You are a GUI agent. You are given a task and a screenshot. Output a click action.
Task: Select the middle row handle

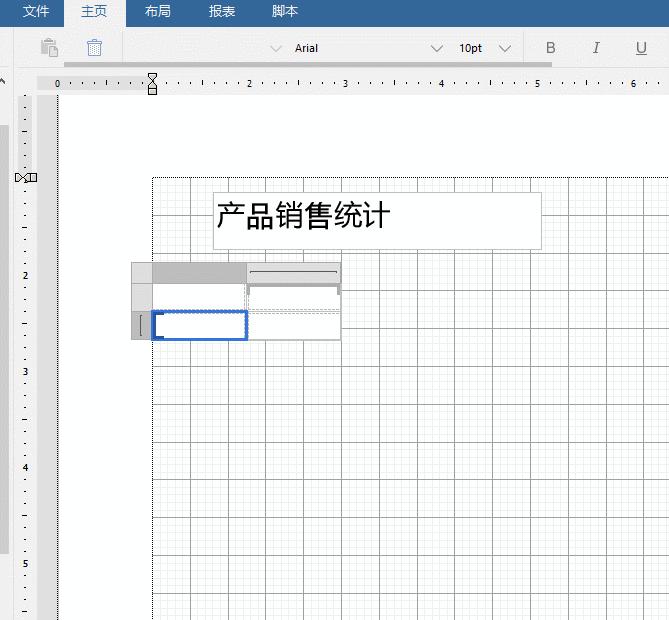tap(142, 297)
